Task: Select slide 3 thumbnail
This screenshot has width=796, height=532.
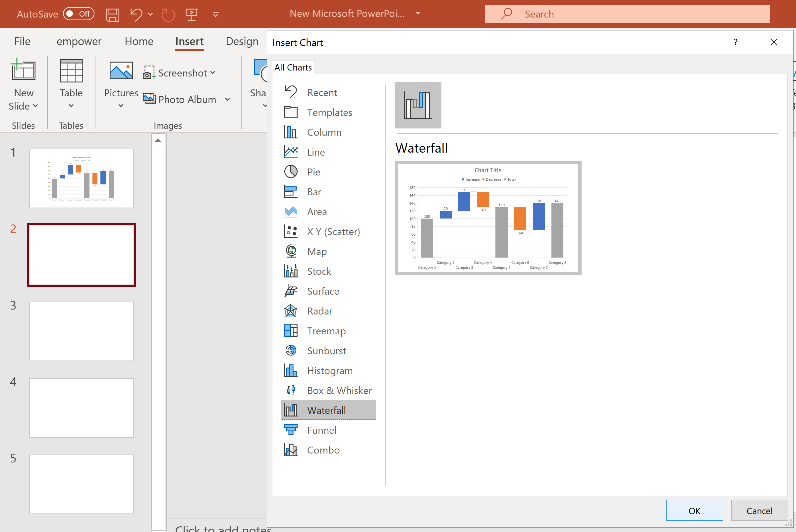Action: click(x=82, y=331)
